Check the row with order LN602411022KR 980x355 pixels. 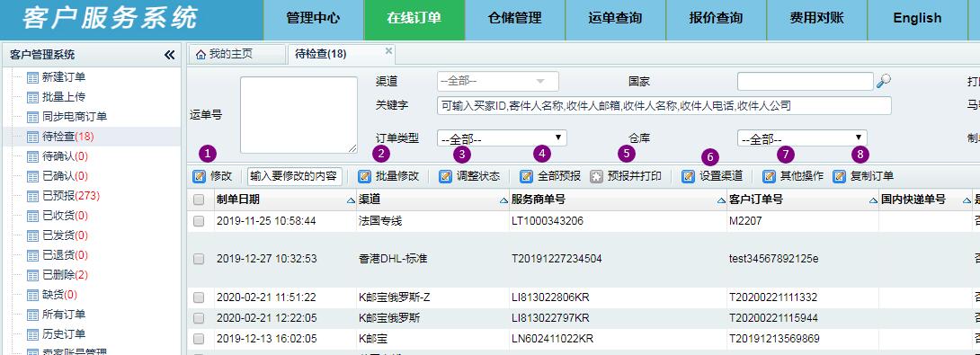tap(199, 339)
